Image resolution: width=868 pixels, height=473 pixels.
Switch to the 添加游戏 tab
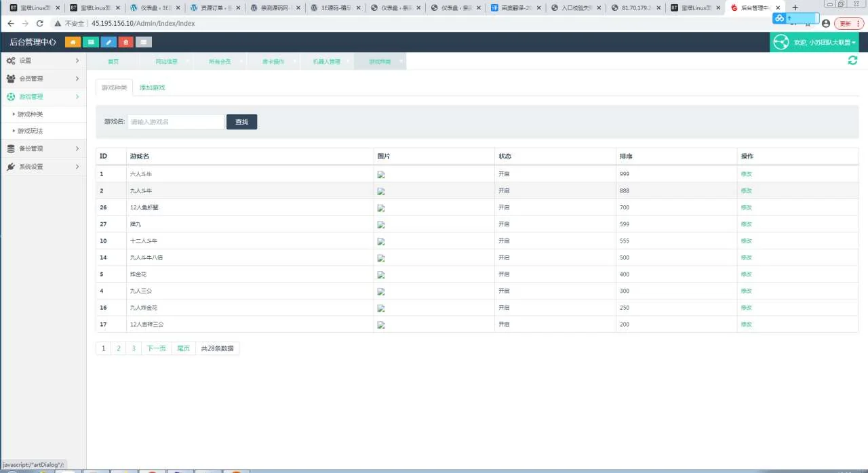point(152,87)
